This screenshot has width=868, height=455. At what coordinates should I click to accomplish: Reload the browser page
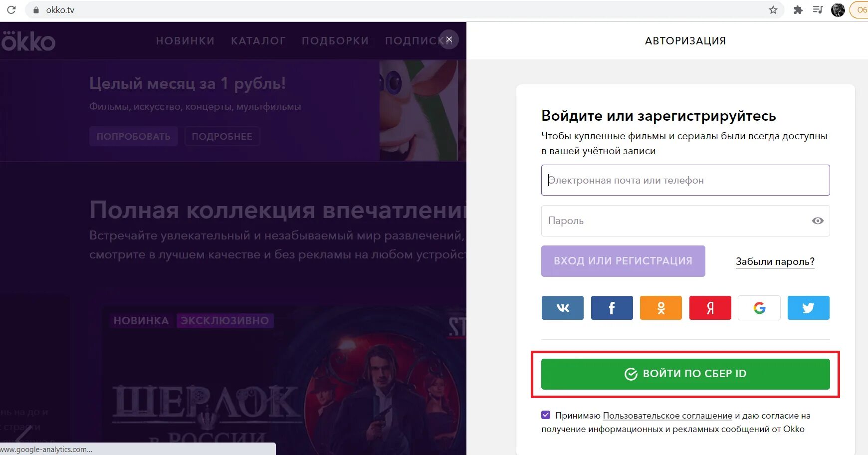point(11,9)
